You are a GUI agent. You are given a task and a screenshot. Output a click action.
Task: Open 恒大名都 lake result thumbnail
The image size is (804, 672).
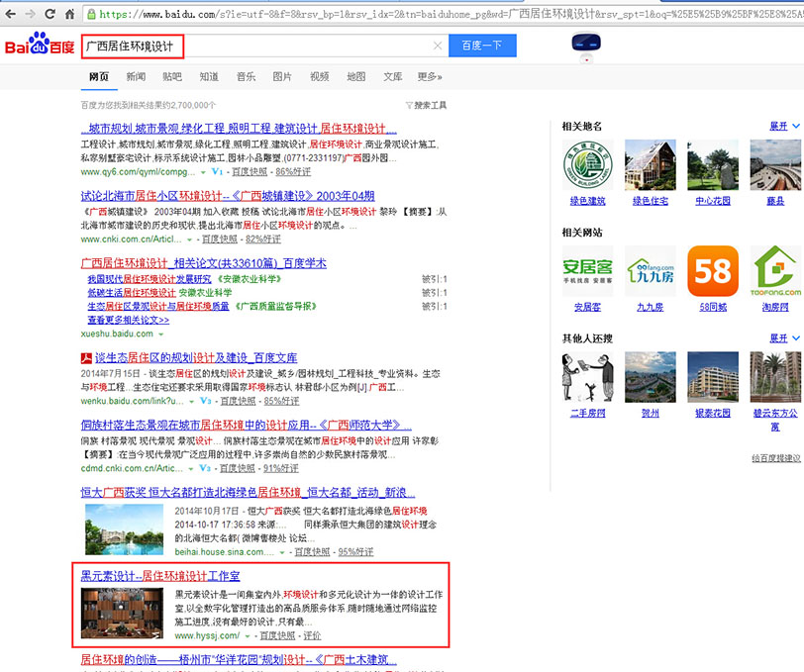tap(124, 529)
